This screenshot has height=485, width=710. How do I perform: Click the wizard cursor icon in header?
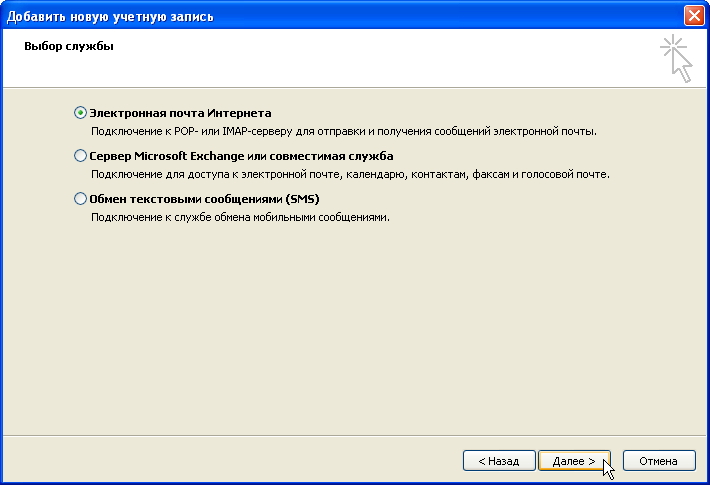coord(676,58)
